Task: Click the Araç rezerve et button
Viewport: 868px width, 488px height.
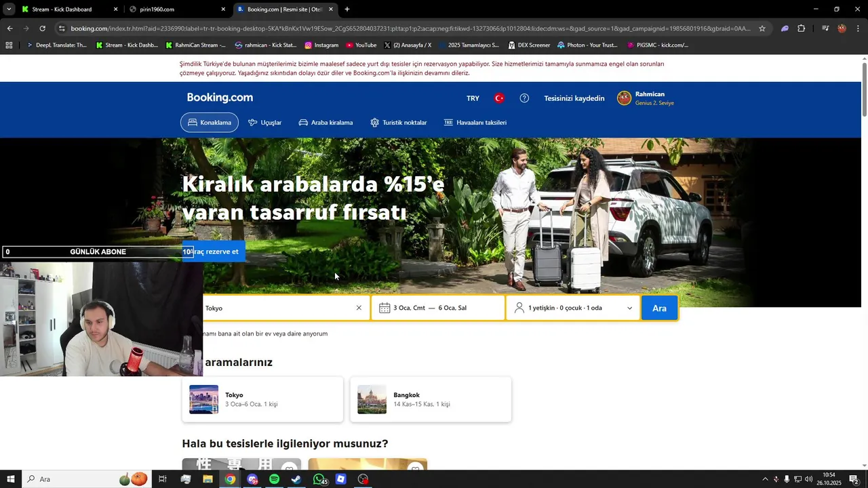Action: point(214,251)
